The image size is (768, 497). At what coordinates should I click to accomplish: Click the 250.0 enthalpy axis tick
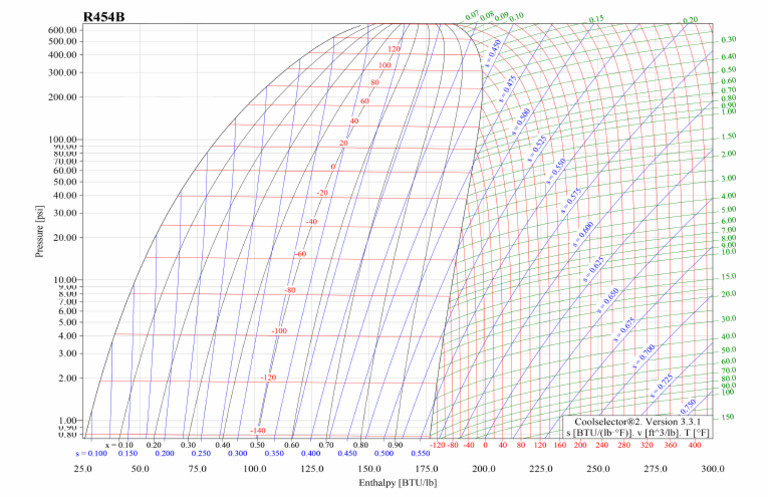(598, 469)
